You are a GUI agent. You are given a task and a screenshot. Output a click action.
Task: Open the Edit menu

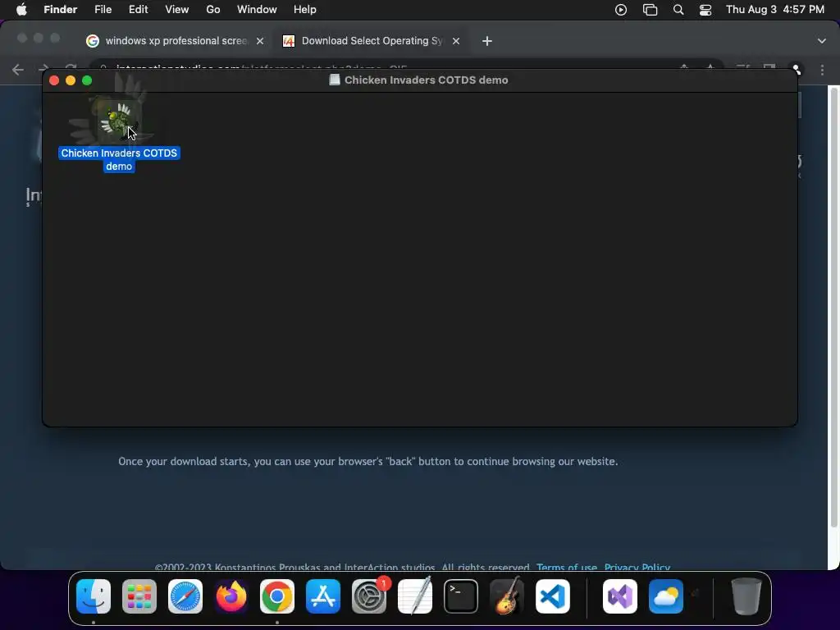(138, 10)
